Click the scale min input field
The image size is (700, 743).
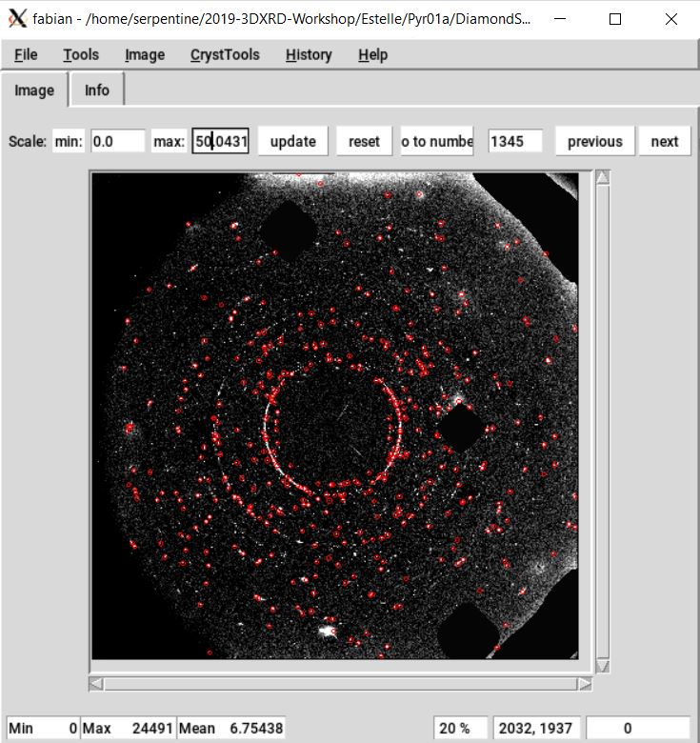117,141
